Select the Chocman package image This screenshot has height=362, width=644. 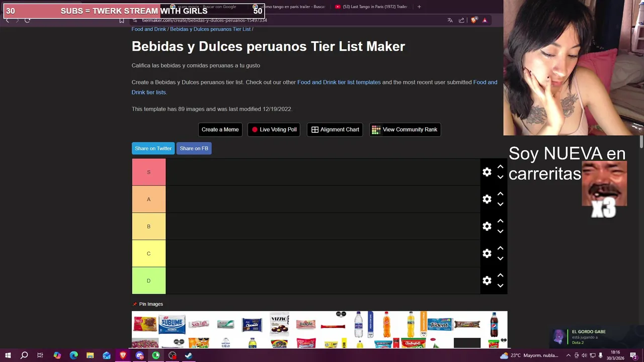[252, 324]
